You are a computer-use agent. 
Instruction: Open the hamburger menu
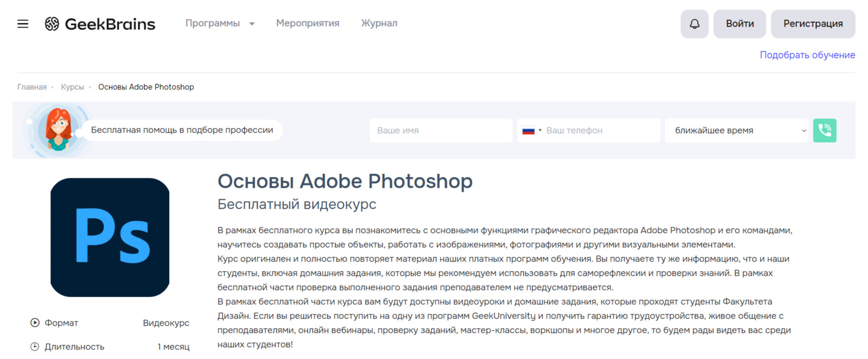tap(23, 24)
